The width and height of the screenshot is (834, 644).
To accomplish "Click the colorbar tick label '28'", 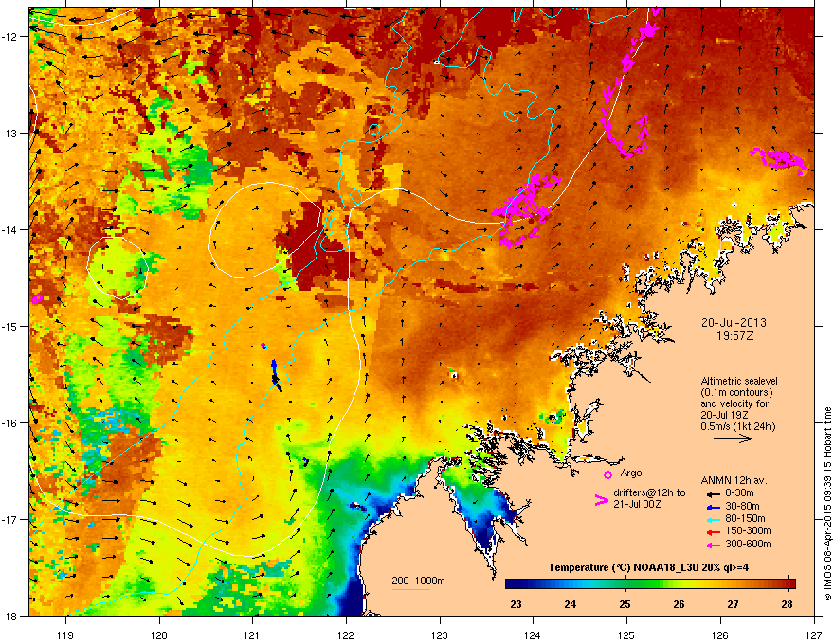I will coord(788,604).
